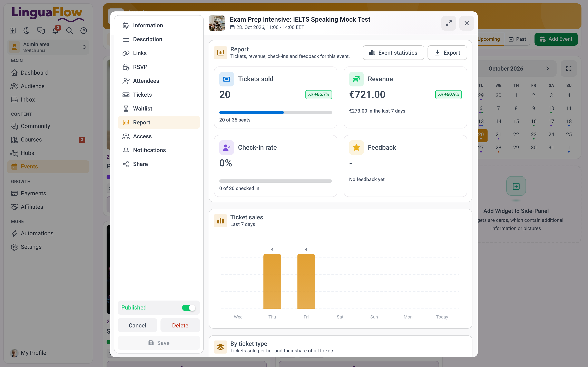The width and height of the screenshot is (588, 367).
Task: Open the search magnifier icon
Action: pos(69,31)
